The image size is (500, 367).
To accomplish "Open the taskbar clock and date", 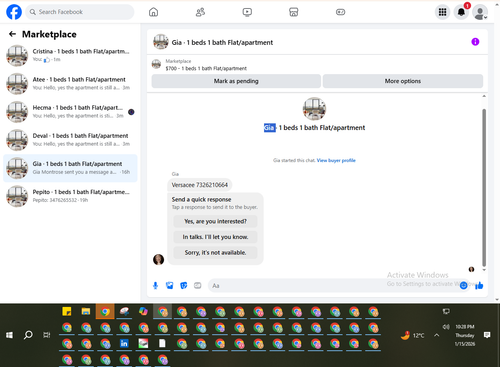I will [465, 335].
